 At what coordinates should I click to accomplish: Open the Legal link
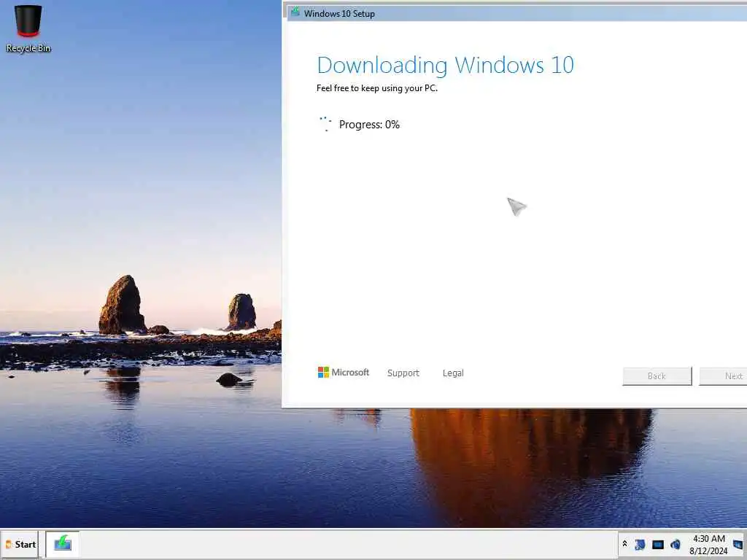(x=452, y=373)
